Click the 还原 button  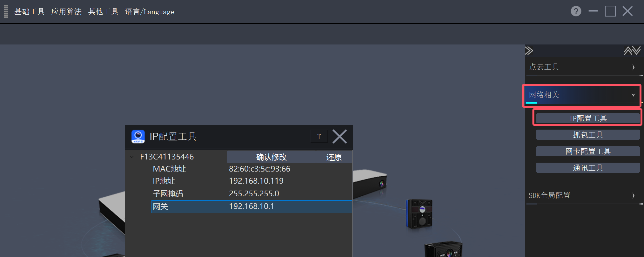[x=334, y=157]
